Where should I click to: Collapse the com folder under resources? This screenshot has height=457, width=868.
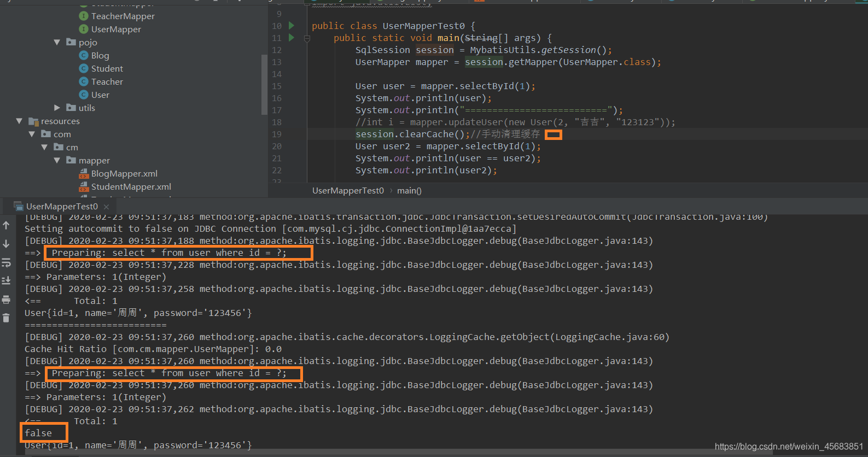32,134
